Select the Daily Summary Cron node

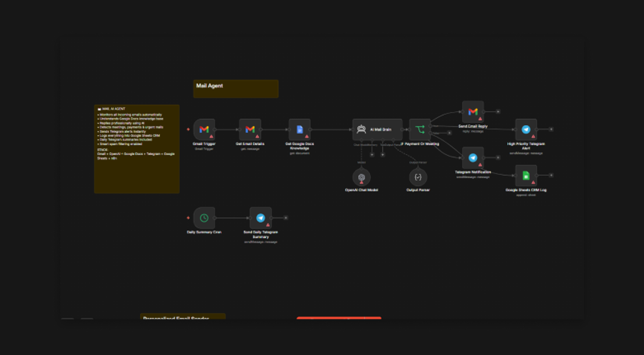pos(204,218)
